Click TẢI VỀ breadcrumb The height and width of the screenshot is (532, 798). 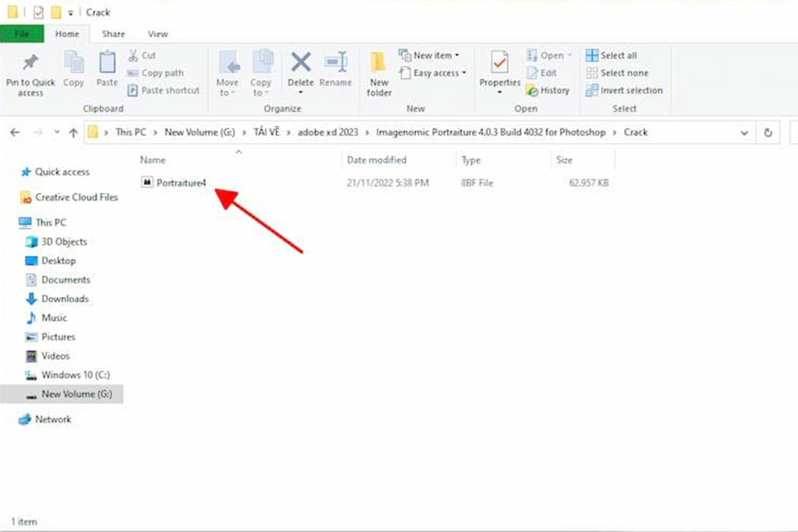coord(267,132)
